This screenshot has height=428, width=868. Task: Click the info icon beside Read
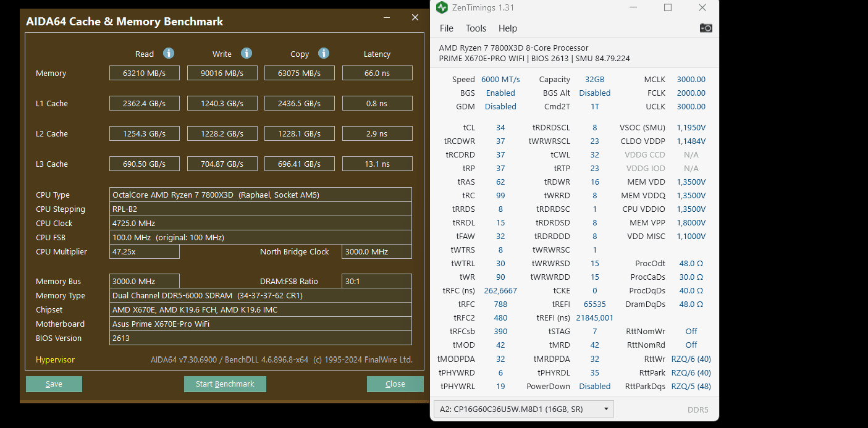pyautogui.click(x=169, y=53)
